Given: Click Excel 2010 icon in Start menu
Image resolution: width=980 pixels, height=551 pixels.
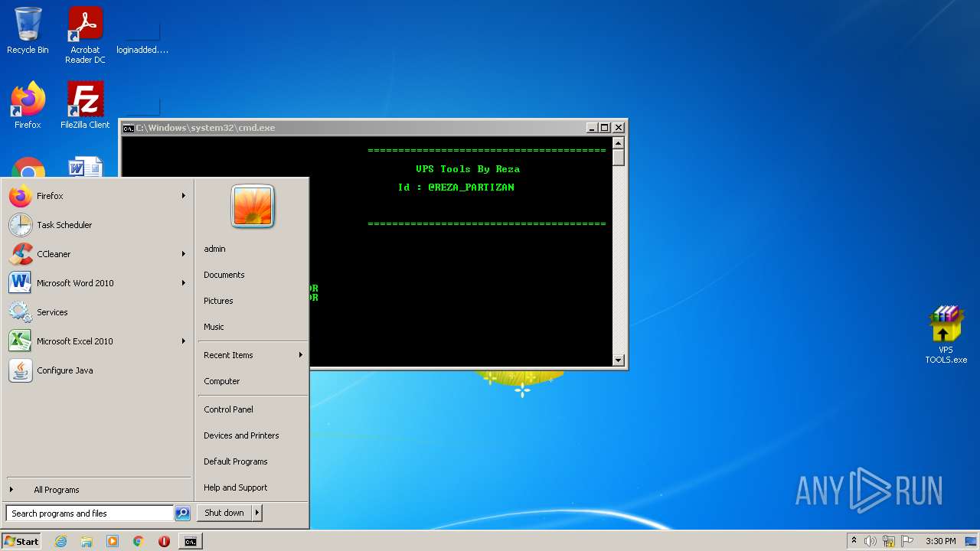Looking at the screenshot, I should [x=21, y=341].
